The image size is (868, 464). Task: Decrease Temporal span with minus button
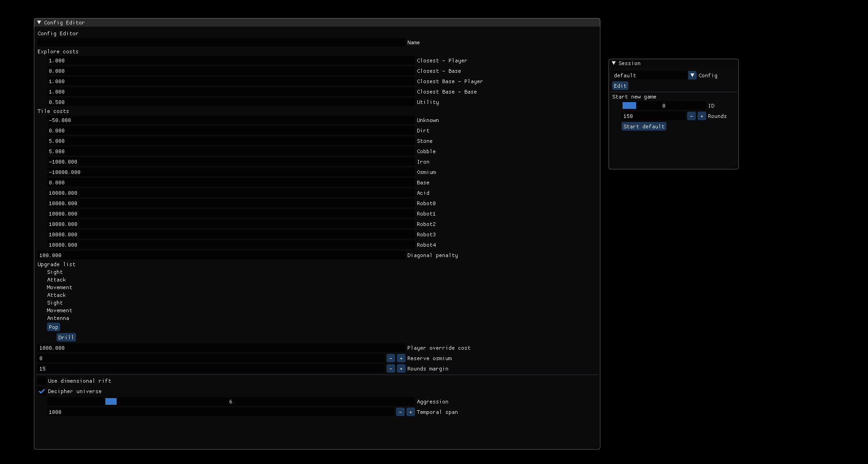coord(400,412)
